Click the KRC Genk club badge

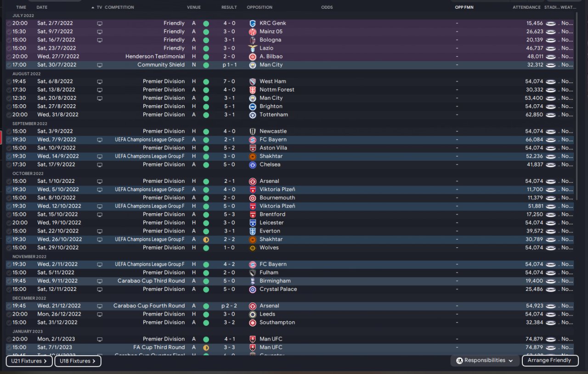(252, 23)
